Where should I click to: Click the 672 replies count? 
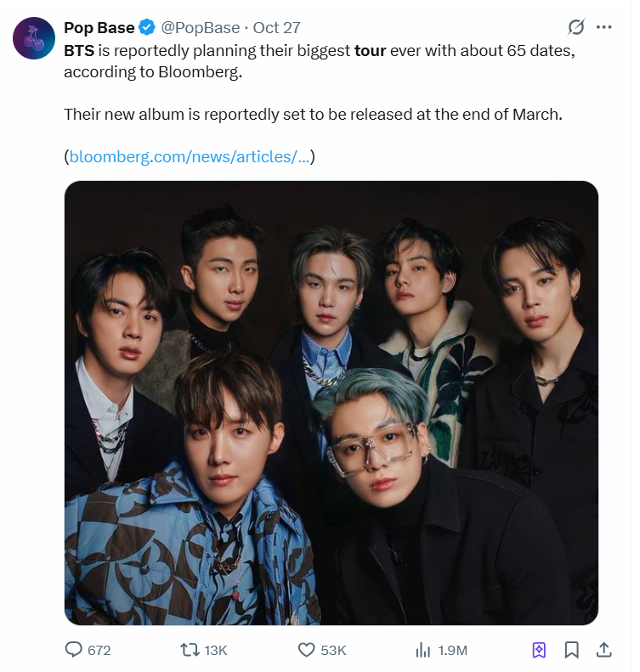(x=99, y=650)
